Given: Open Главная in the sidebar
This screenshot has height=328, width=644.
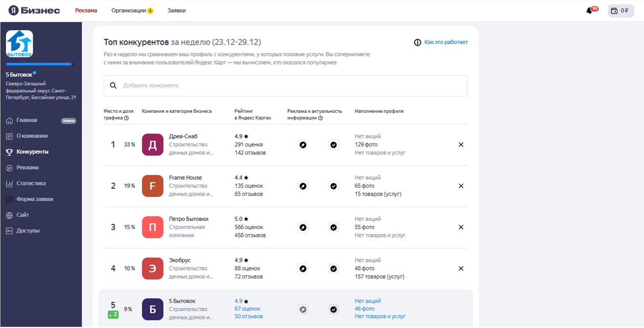Looking at the screenshot, I should [27, 120].
